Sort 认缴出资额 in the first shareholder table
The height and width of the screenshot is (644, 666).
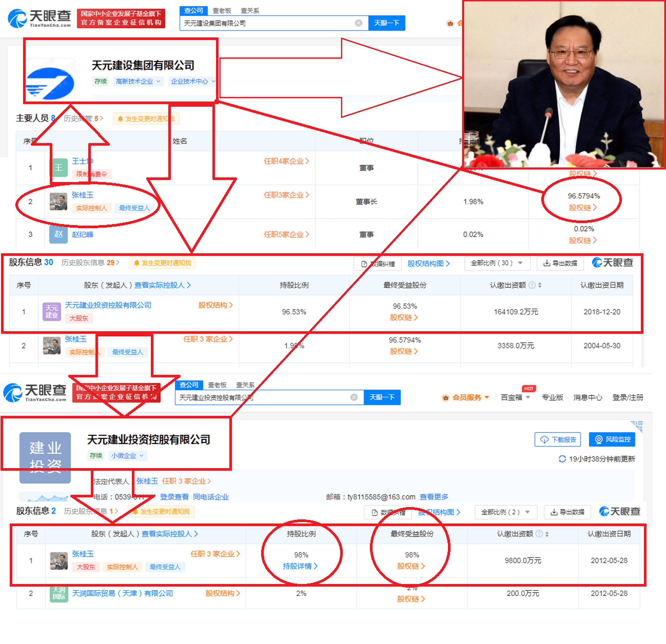(540, 285)
